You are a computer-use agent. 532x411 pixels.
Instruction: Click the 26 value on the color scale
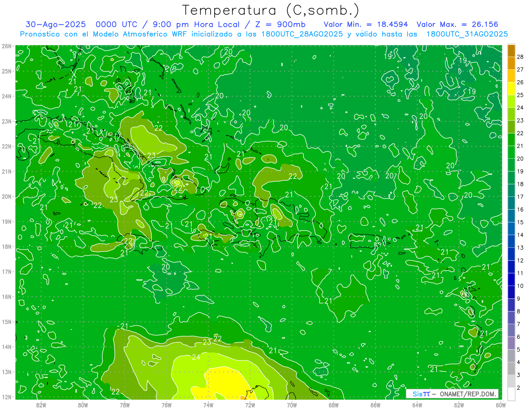tap(520, 82)
